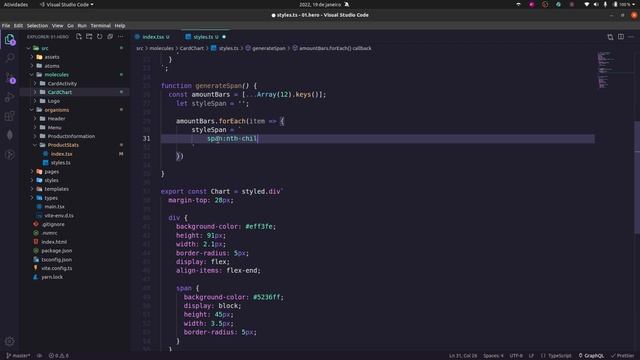
Task: Switch to the styles.ts editor tab
Action: [205, 37]
